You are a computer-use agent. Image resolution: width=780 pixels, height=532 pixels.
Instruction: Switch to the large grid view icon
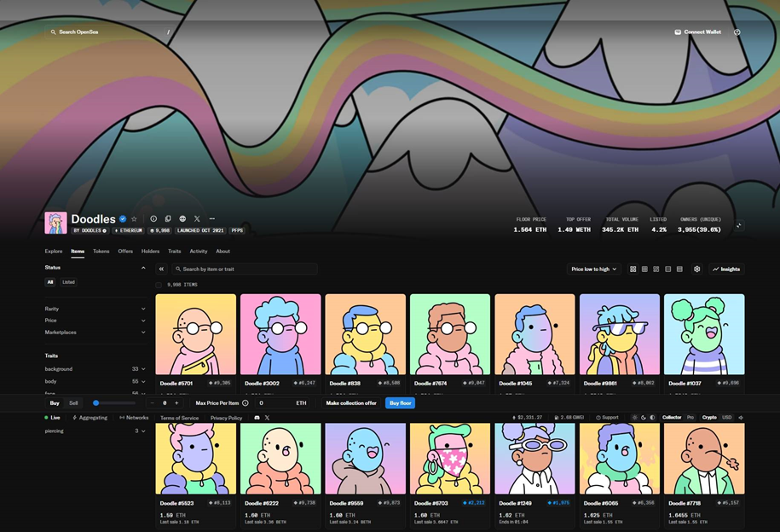(x=633, y=269)
